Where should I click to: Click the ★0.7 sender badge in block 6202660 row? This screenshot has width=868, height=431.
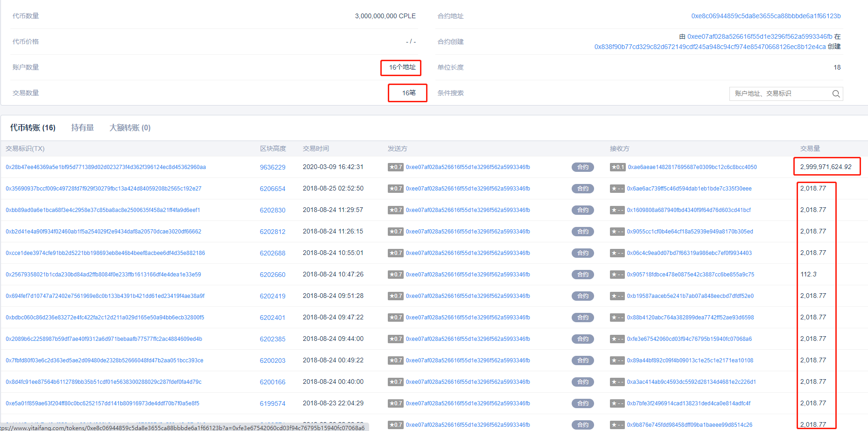click(395, 275)
